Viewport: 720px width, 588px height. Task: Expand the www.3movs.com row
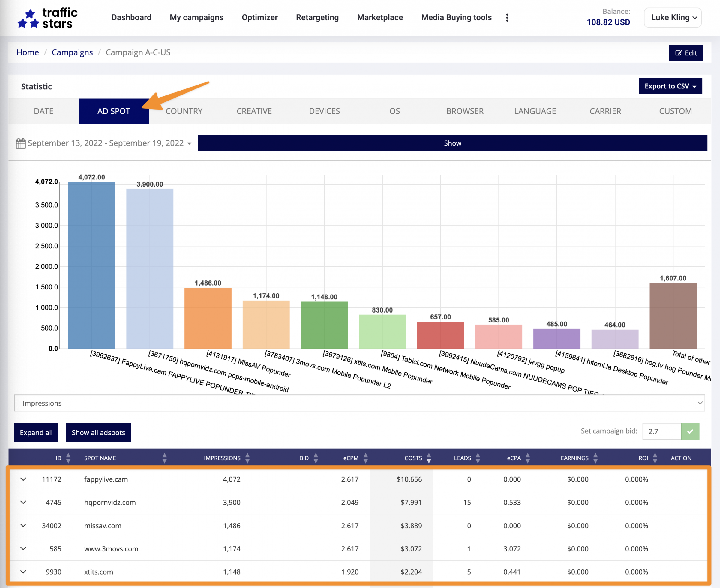(23, 548)
